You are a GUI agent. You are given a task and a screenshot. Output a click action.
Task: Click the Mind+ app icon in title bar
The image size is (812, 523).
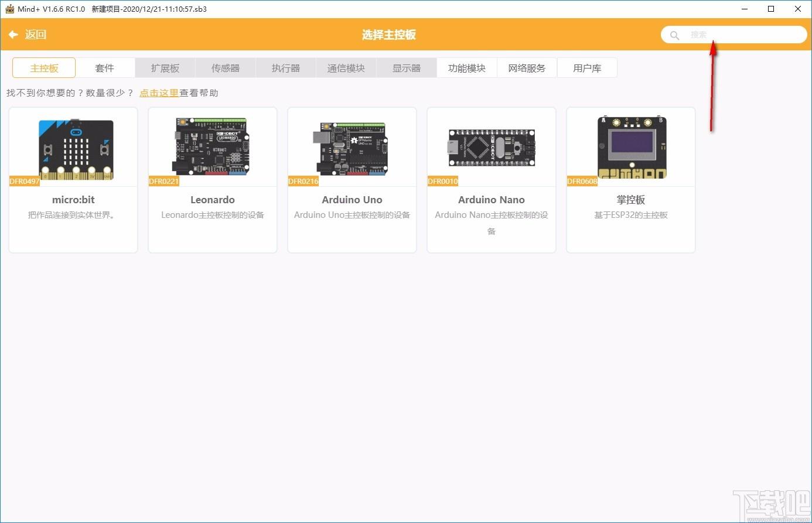[x=9, y=9]
